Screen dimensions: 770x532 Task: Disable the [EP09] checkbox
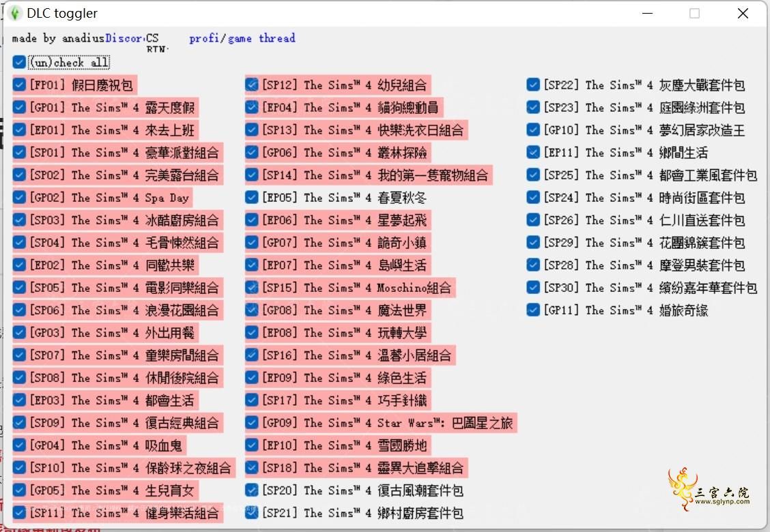tap(251, 379)
